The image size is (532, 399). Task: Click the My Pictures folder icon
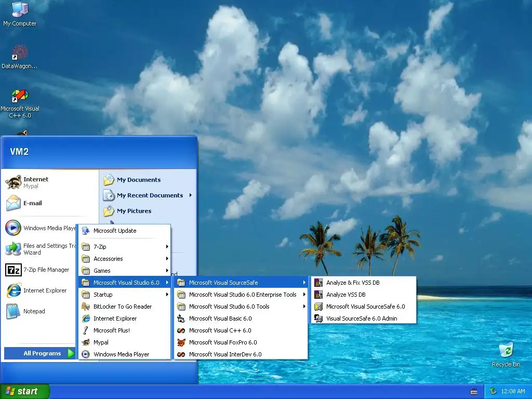coord(109,211)
